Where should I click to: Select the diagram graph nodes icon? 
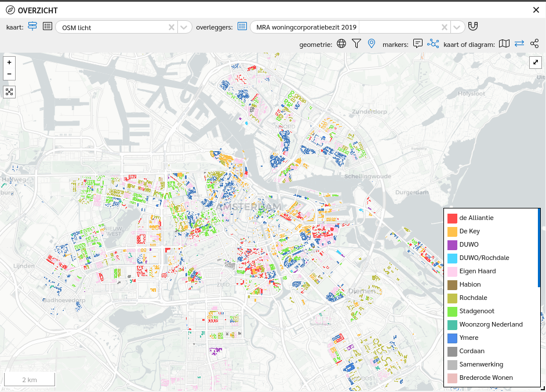[x=534, y=43]
